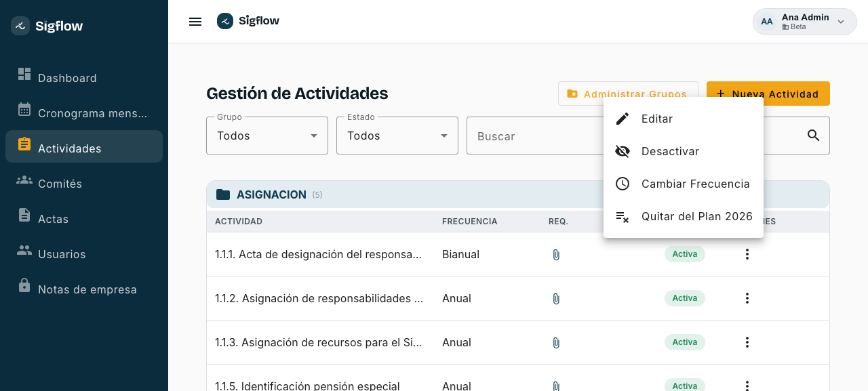This screenshot has width=868, height=391.
Task: Open the Actividades sidebar section
Action: 84,146
